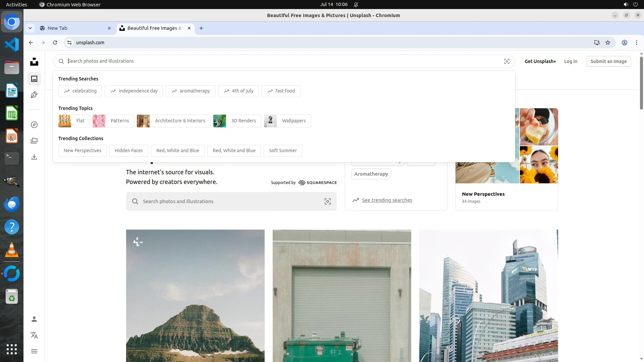This screenshot has width=644, height=362.
Task: Select the 'independence day' trending search
Action: [133, 91]
